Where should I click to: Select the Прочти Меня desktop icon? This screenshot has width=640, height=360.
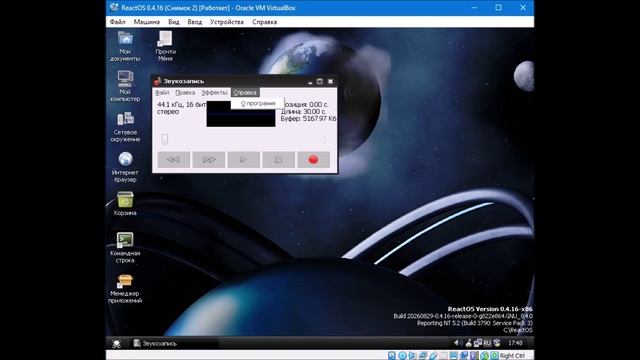(165, 47)
